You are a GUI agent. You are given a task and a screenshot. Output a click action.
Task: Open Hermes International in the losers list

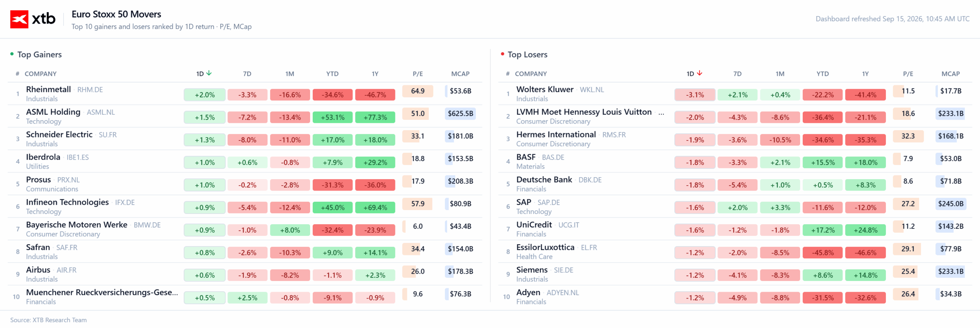pos(556,134)
